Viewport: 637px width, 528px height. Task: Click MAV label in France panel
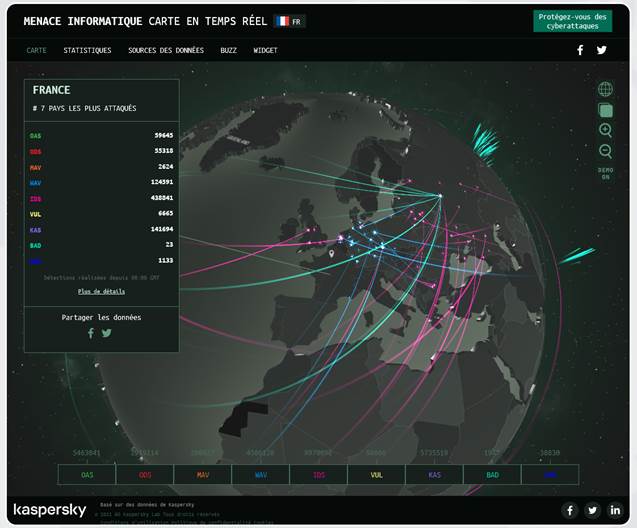click(x=35, y=167)
